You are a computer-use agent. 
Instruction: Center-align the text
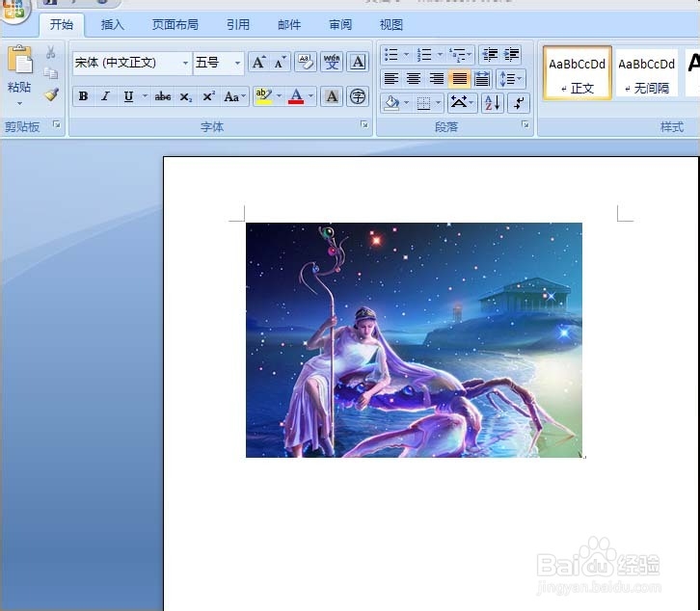point(414,79)
